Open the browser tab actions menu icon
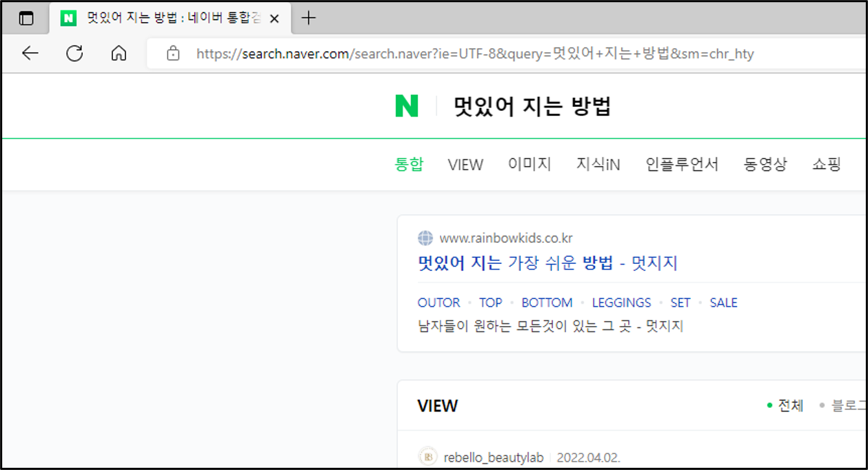Screen dimensions: 868x470 coord(26,19)
